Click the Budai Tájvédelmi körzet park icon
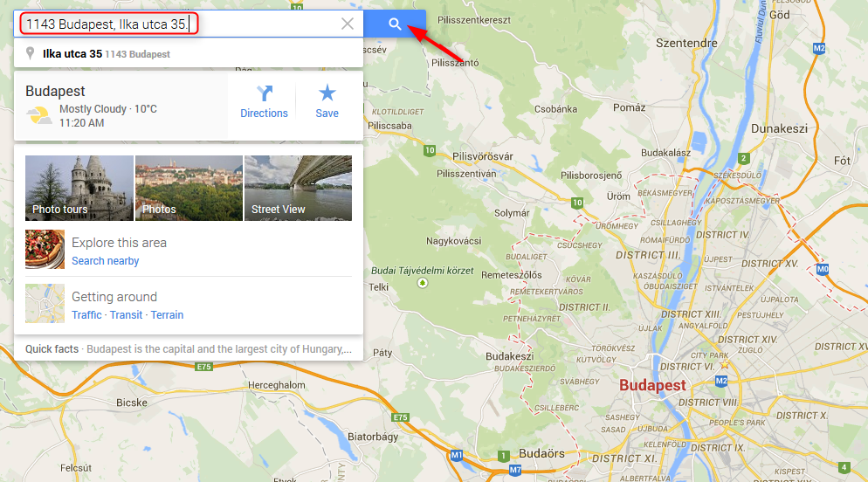Image resolution: width=868 pixels, height=482 pixels. pos(423,283)
